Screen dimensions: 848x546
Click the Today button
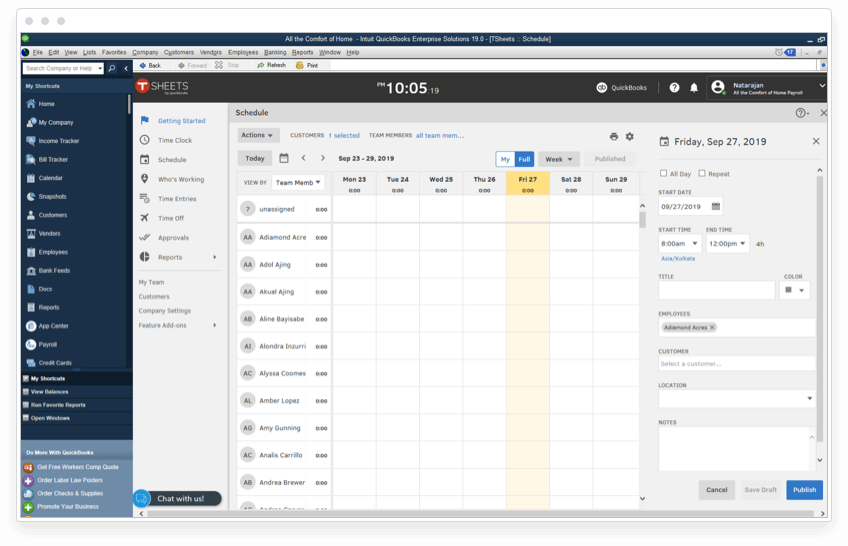(x=255, y=158)
